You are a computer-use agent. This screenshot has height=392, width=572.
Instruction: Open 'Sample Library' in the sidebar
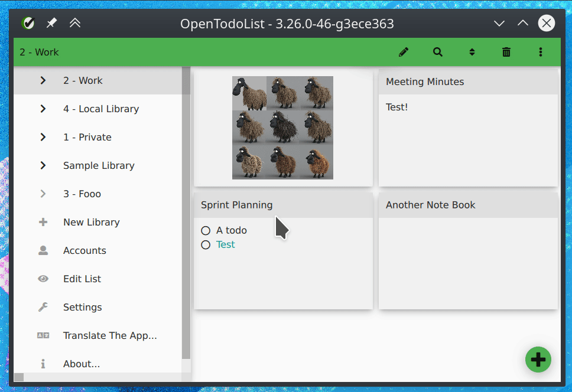pos(97,165)
